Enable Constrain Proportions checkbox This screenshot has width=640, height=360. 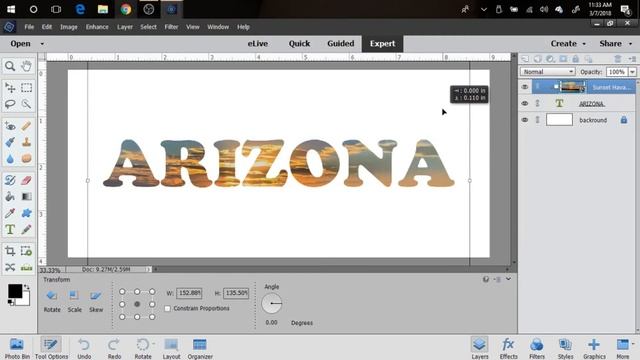tap(167, 309)
